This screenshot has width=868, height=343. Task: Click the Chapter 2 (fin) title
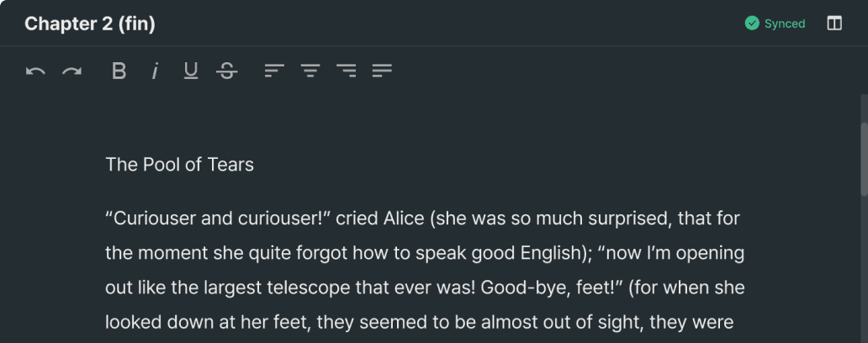pyautogui.click(x=90, y=24)
